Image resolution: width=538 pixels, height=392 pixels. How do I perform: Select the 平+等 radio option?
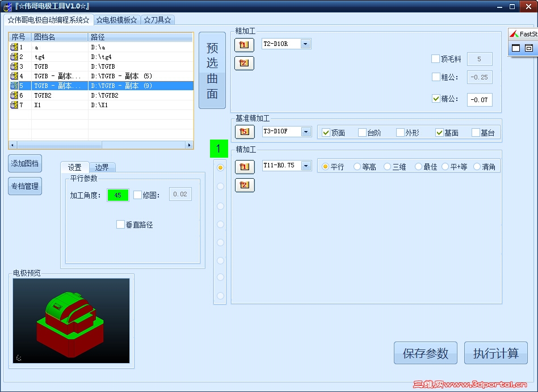point(445,167)
